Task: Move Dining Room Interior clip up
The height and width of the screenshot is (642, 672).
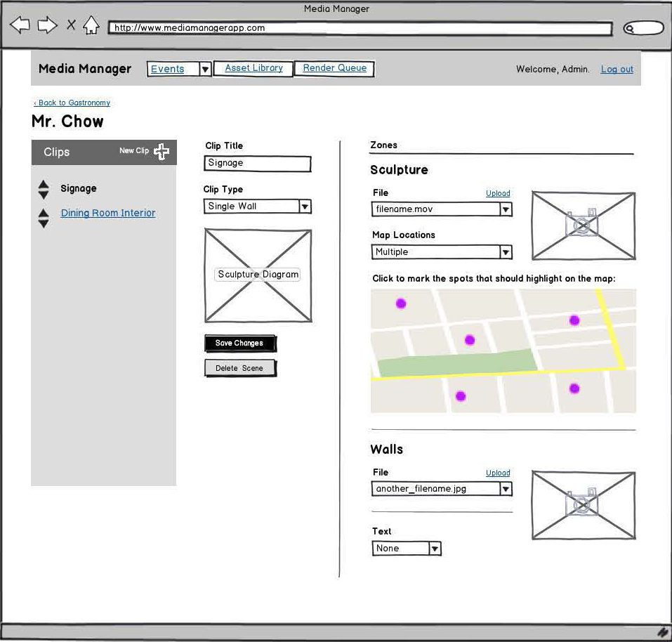Action: (x=44, y=213)
